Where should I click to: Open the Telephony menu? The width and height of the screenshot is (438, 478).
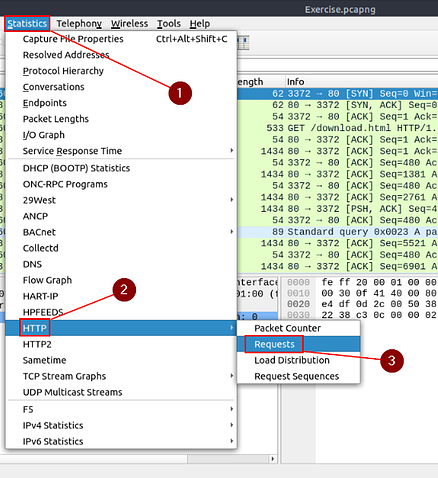pos(79,24)
